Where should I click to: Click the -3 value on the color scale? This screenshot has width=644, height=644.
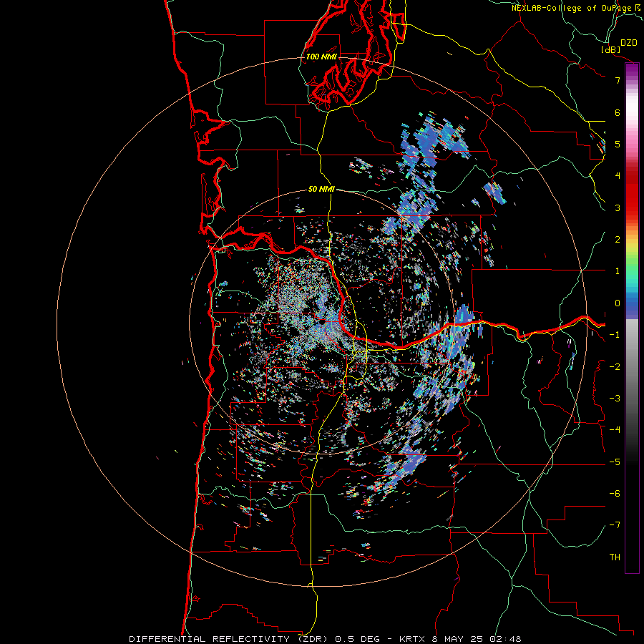615,399
